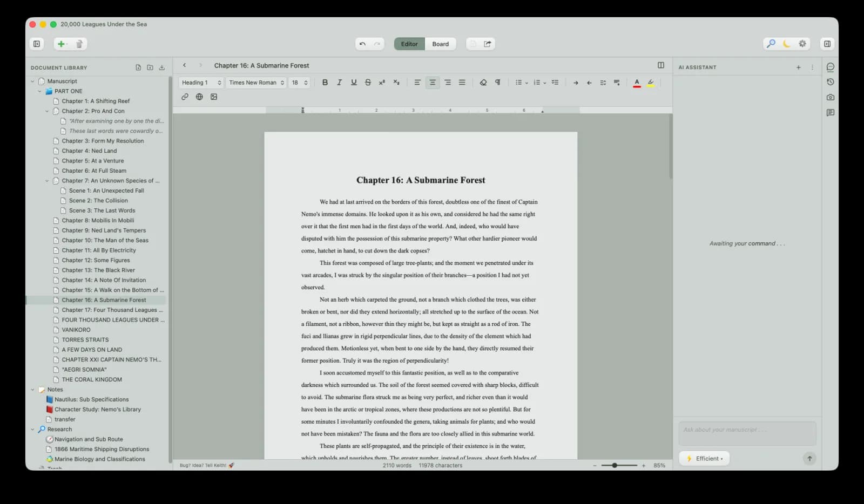The image size is (864, 504).
Task: Start new AI Assistant chat
Action: tap(799, 67)
